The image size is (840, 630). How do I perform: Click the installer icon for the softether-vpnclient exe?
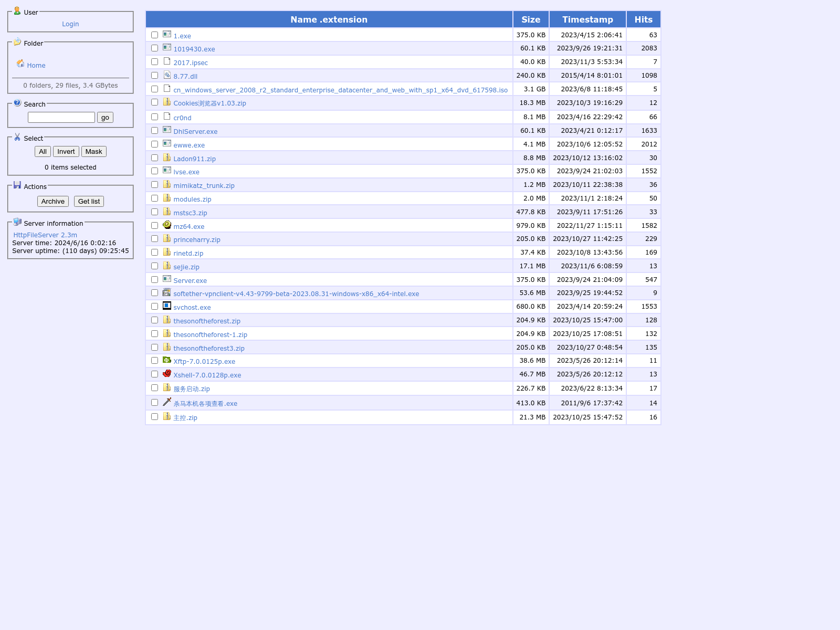pos(167,292)
